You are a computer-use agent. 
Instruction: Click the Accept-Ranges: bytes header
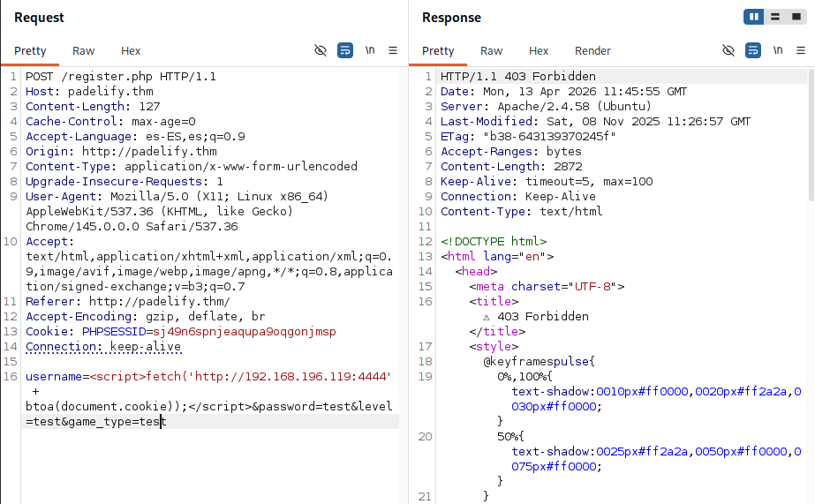[x=511, y=152]
